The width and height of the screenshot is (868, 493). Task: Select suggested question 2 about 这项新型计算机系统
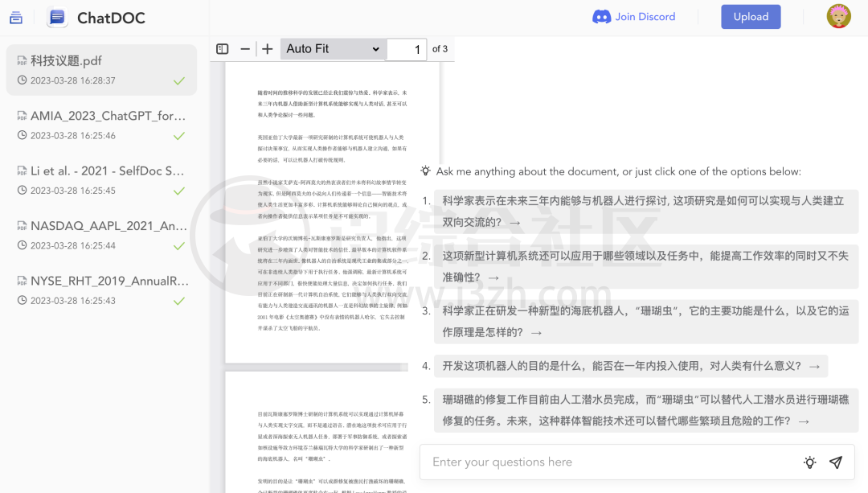645,266
